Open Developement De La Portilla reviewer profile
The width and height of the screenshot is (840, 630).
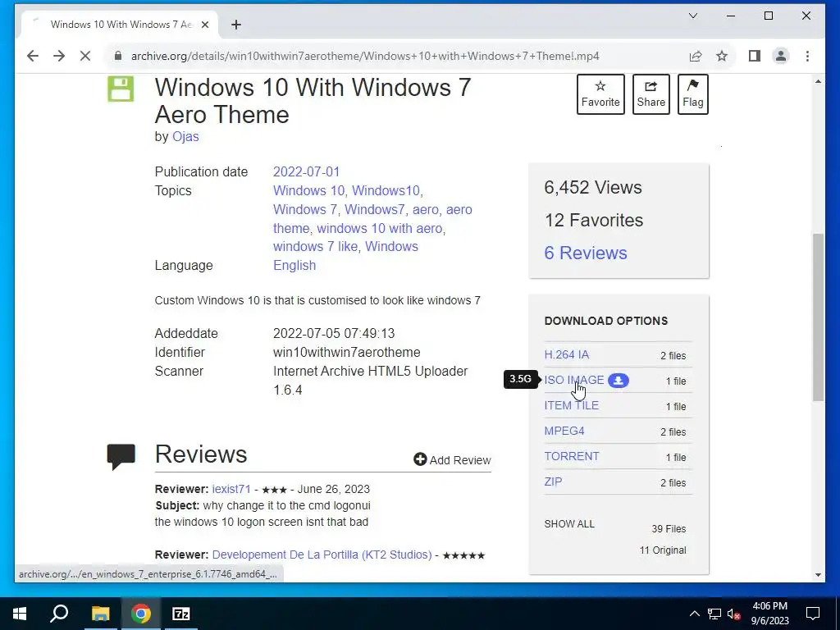click(x=322, y=555)
